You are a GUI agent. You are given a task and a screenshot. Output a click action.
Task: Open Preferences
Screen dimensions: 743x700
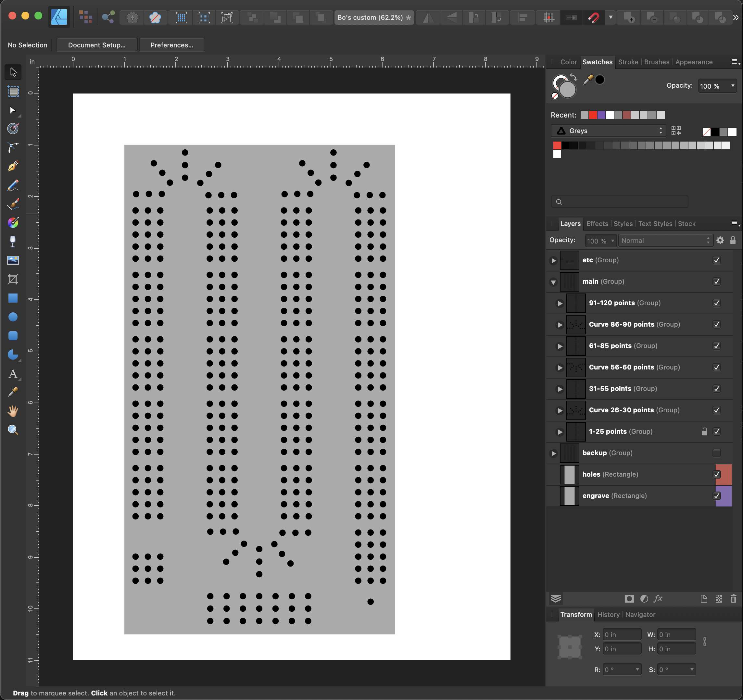[x=172, y=44]
